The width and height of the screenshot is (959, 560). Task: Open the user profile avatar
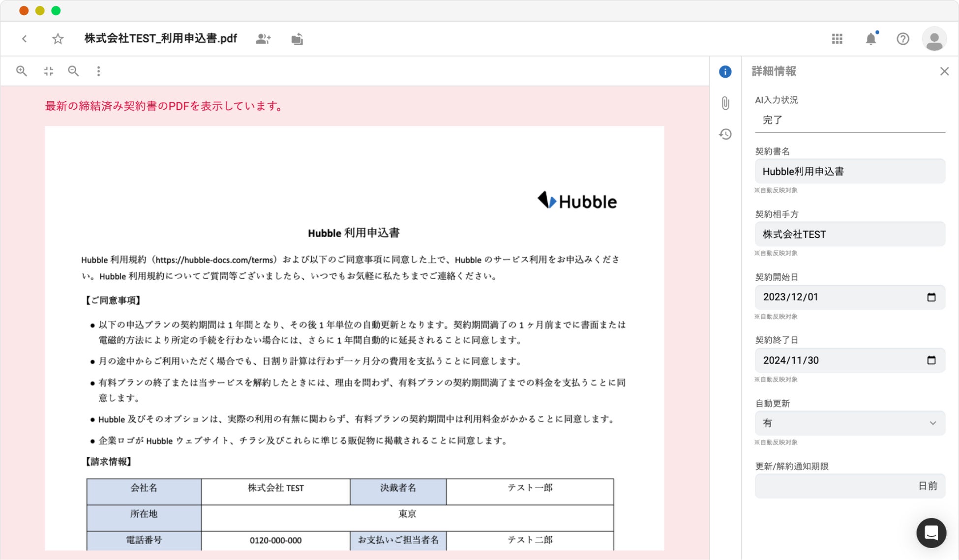pos(934,39)
